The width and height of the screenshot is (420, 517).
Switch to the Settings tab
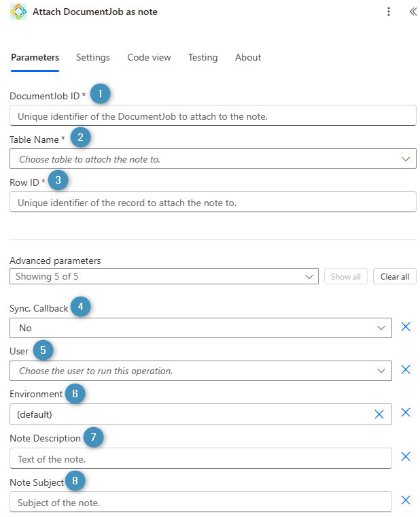(93, 58)
